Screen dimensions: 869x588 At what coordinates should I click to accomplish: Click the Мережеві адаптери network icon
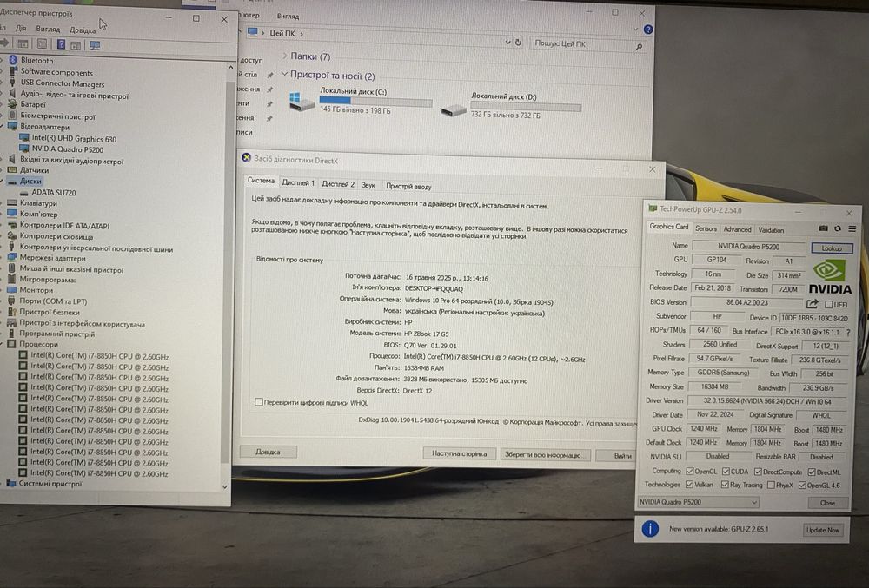click(12, 257)
